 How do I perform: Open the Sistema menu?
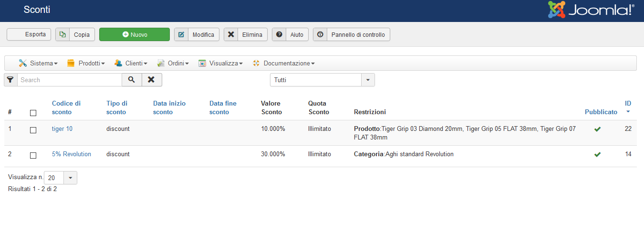point(38,63)
